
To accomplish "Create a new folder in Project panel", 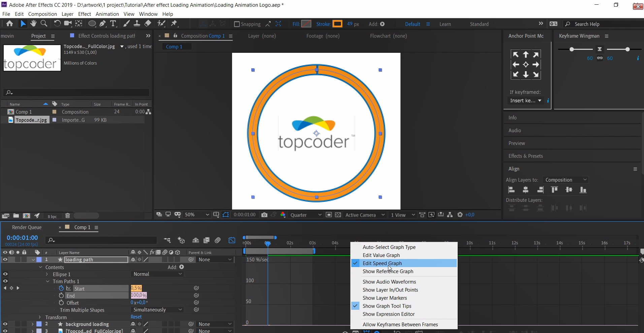I will pos(16,216).
